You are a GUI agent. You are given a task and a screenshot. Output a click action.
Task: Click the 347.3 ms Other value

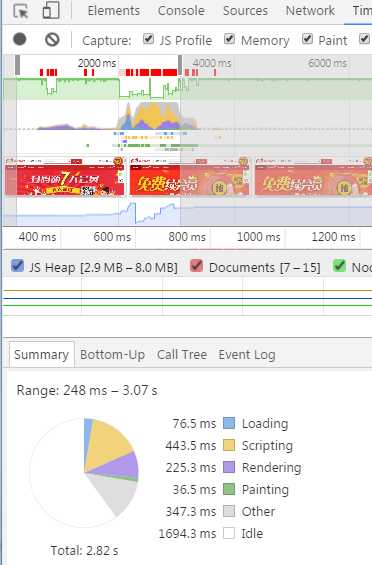191,511
